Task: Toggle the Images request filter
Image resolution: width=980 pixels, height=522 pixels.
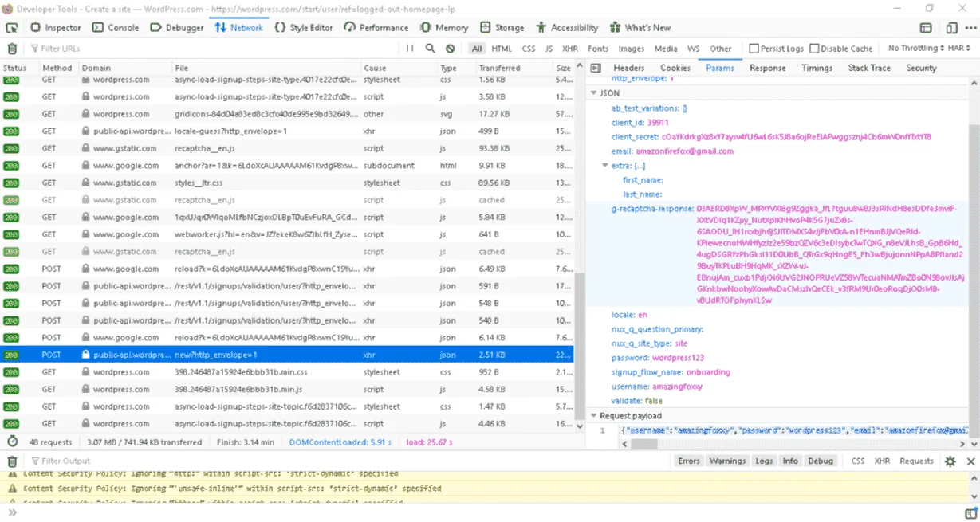Action: click(x=632, y=49)
